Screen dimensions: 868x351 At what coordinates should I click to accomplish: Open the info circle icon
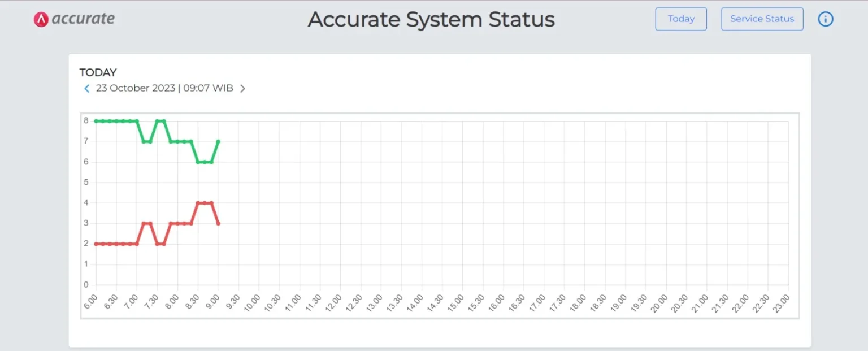pos(826,19)
